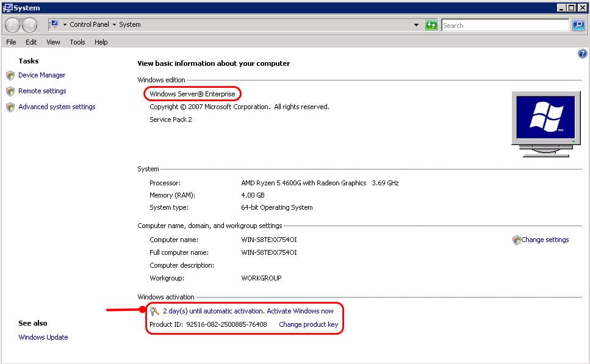Click Change settings link
The image size is (590, 364).
(x=545, y=240)
